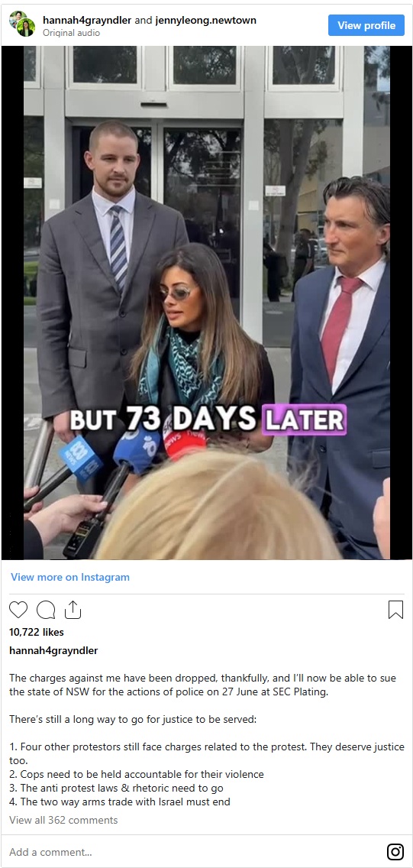The height and width of the screenshot is (868, 413).
Task: Click the hannah4grayndler caption username
Action: click(x=53, y=650)
